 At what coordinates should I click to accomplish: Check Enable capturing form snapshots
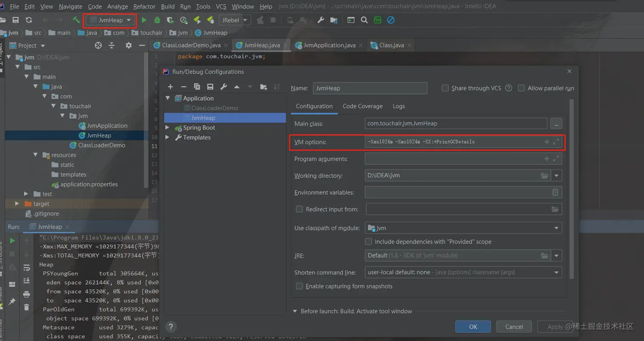click(299, 286)
